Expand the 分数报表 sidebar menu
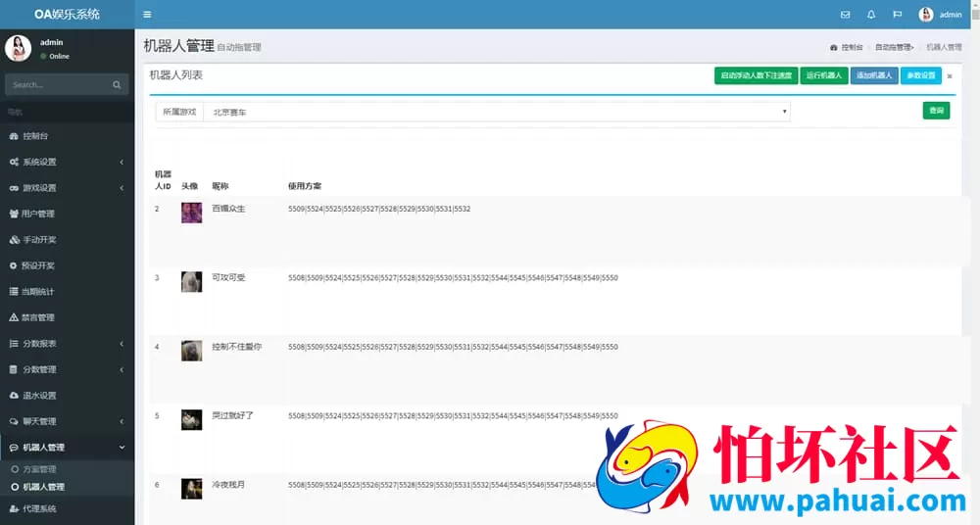 [x=67, y=344]
